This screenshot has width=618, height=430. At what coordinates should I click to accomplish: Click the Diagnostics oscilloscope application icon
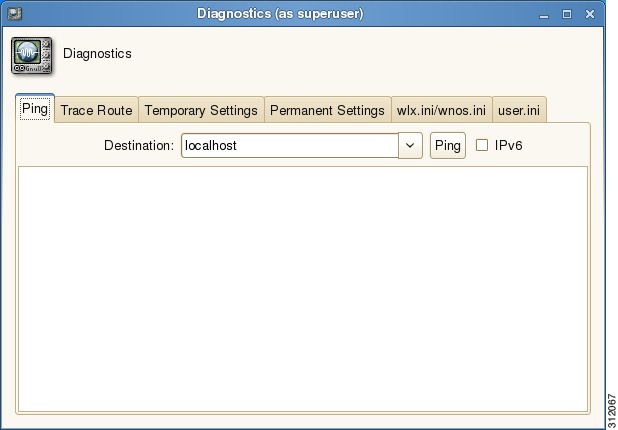[32, 55]
